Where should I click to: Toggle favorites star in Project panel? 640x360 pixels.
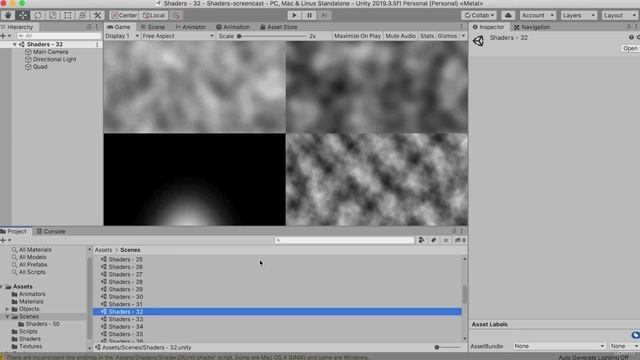446,240
